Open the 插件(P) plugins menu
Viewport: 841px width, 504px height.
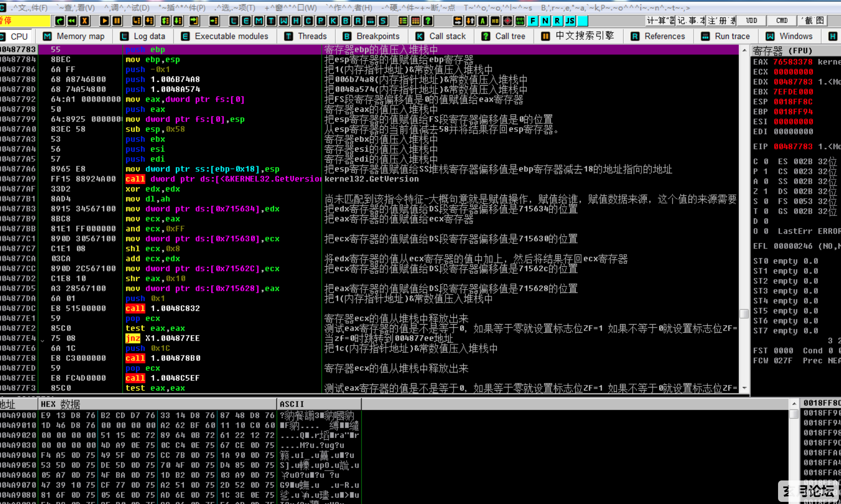182,8
